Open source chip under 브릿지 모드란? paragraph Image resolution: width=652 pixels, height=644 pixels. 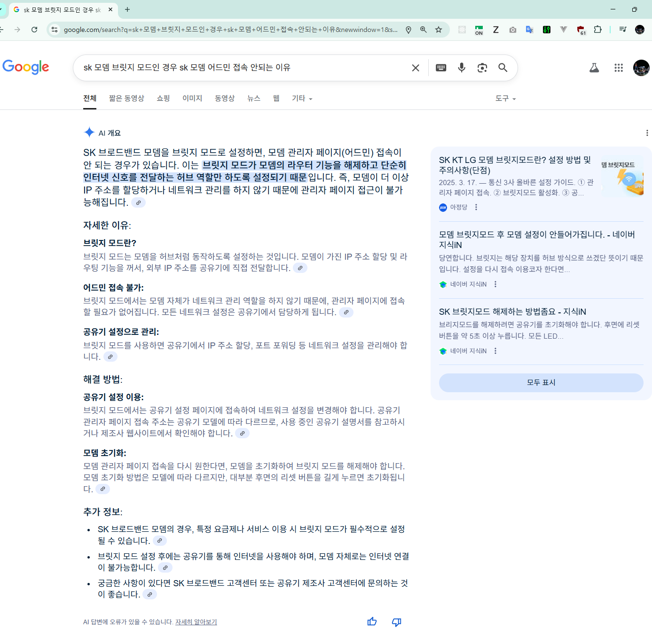[300, 268]
